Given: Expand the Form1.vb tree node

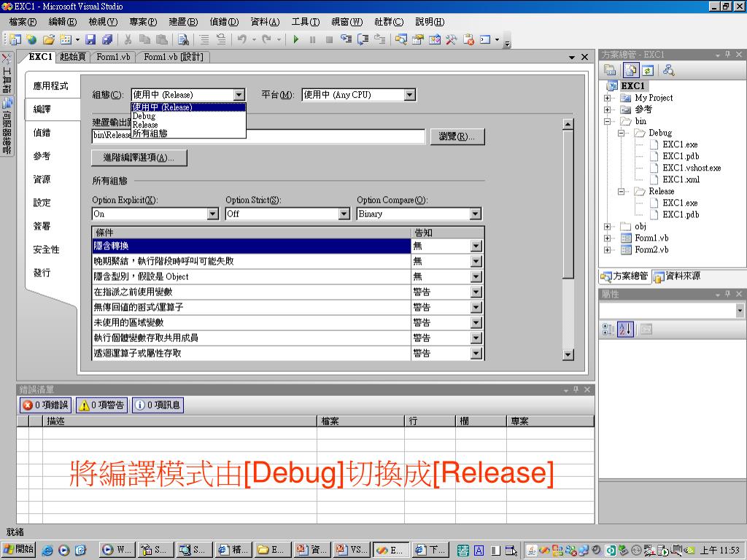Looking at the screenshot, I should point(608,238).
